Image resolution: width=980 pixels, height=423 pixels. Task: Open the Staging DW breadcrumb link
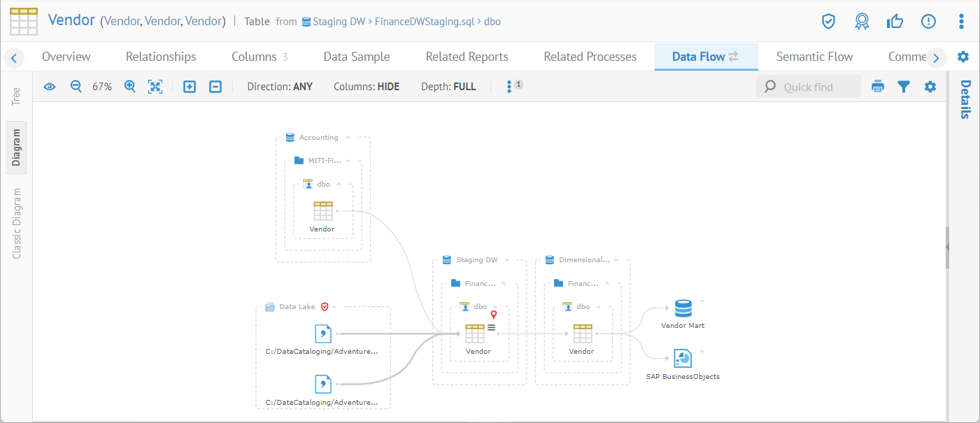[339, 22]
